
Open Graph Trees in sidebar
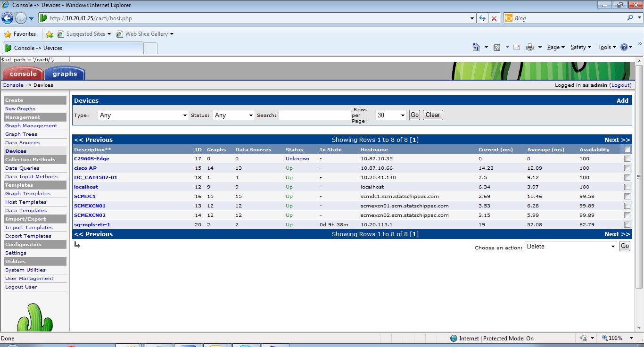[21, 134]
